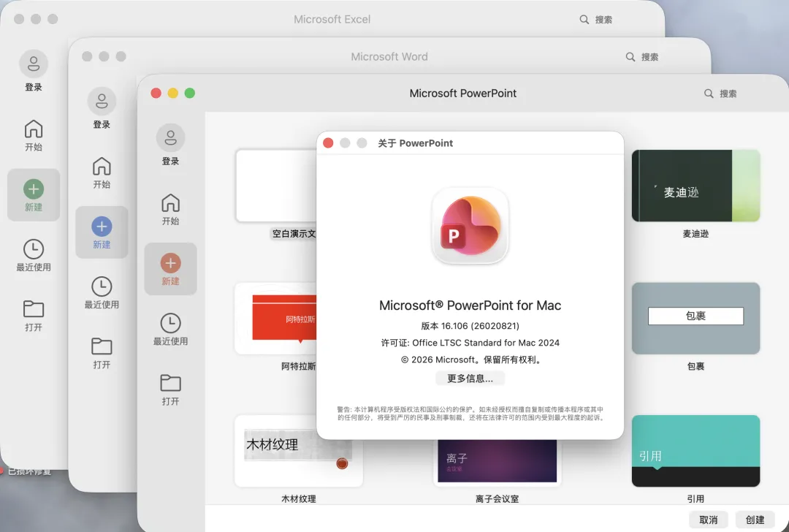Select green New plus icon in Excel
This screenshot has height=532, width=789.
(x=34, y=189)
